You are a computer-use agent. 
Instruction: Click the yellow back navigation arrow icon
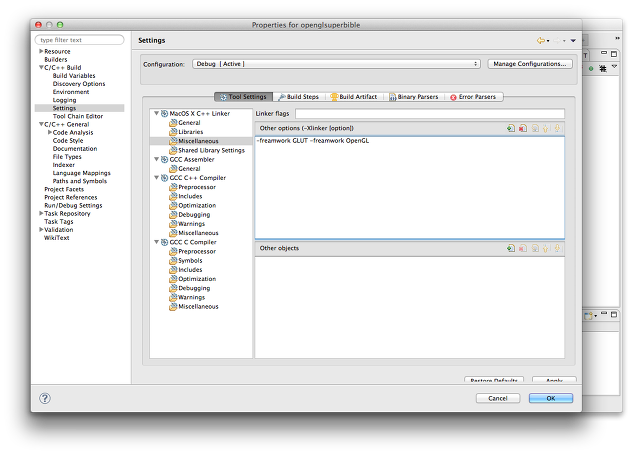click(541, 40)
